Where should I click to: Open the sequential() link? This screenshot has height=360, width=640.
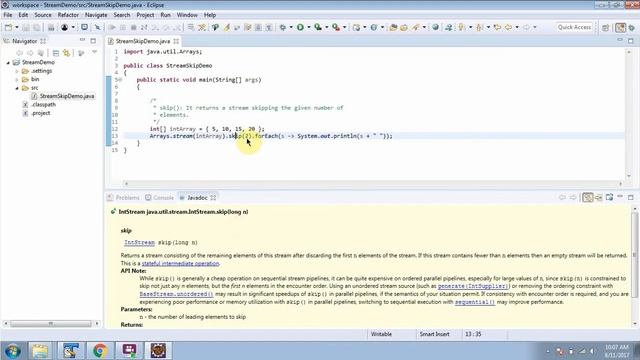point(475,302)
